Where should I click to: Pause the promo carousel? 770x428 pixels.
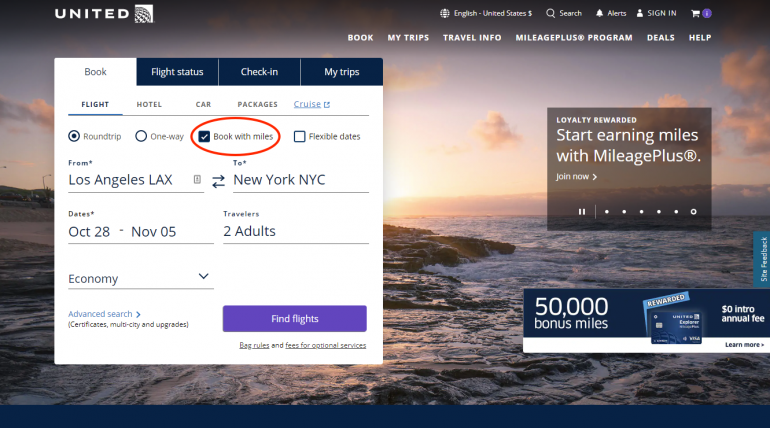click(x=582, y=211)
